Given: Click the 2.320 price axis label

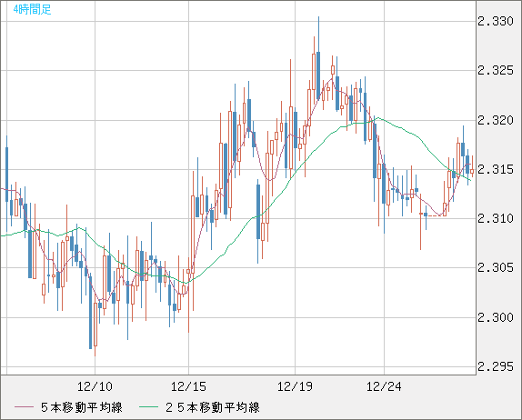Looking at the screenshot, I should pos(496,120).
